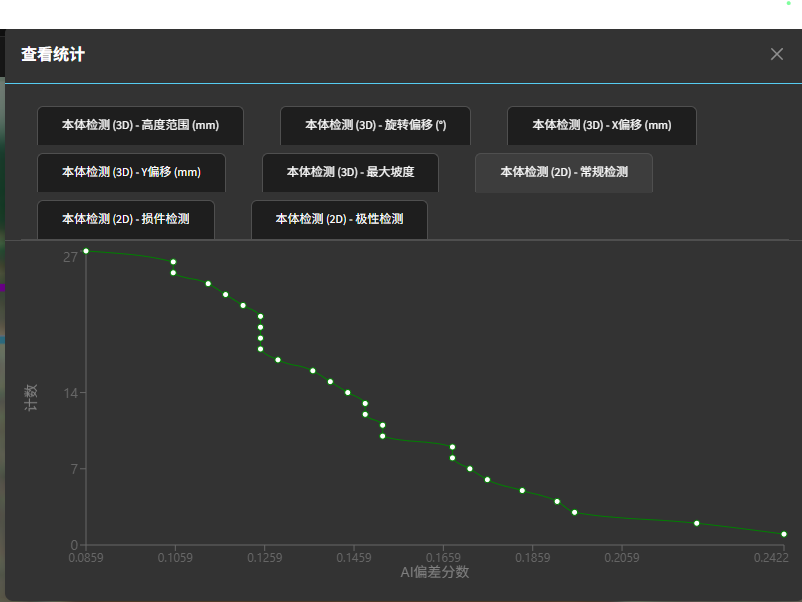802x602 pixels.
Task: Close the 查看统计 dialog with the X icon
Action: [777, 54]
